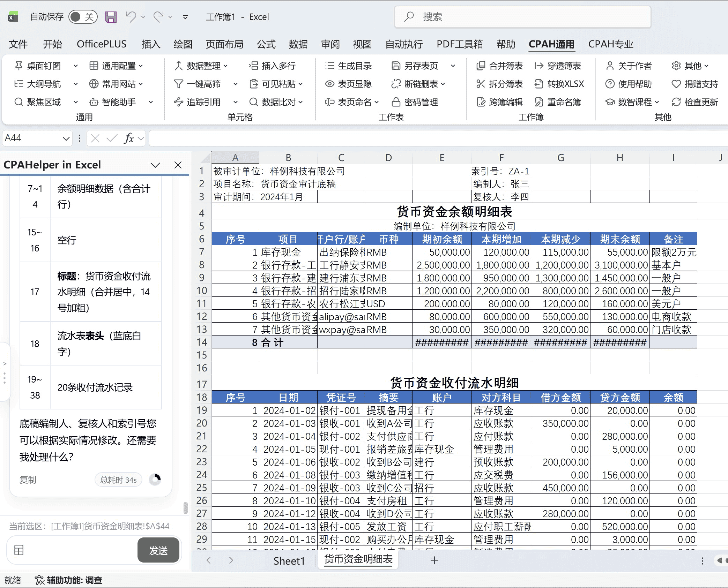The height and width of the screenshot is (588, 728).
Task: Toggle the AutoSave switch
Action: pyautogui.click(x=82, y=17)
